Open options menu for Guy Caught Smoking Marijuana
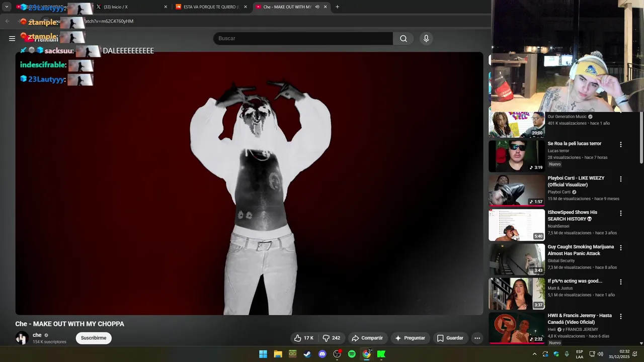644x362 pixels. pyautogui.click(x=620, y=248)
